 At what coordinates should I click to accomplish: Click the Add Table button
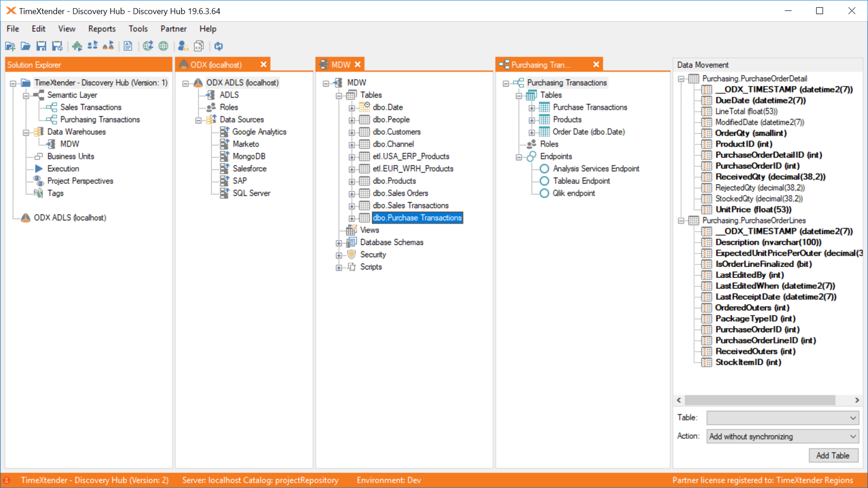point(833,455)
